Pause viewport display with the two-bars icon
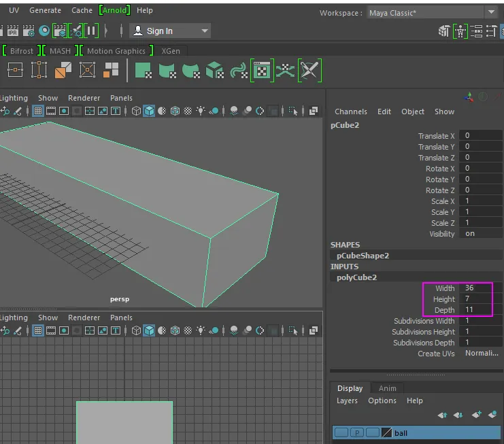The height and width of the screenshot is (444, 504). (91, 31)
